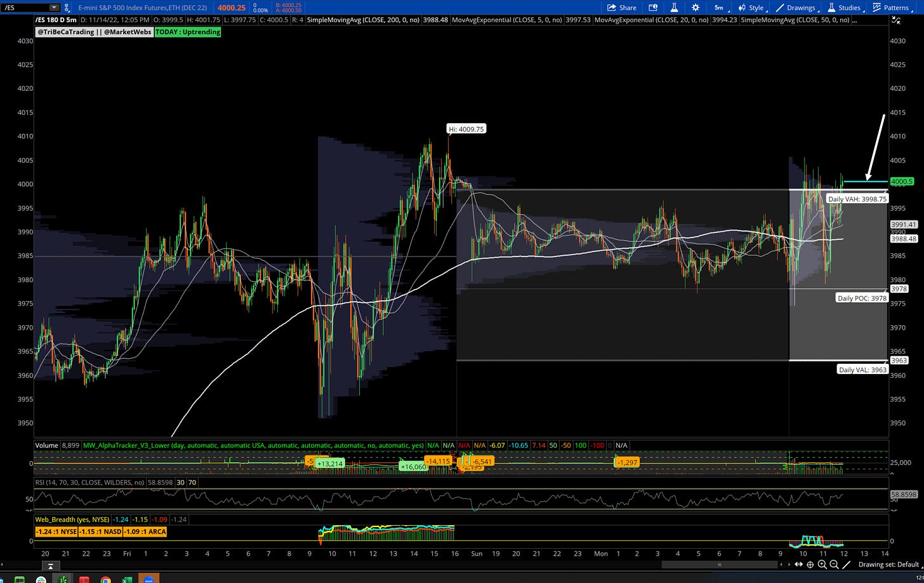Click the /ES 180 D 5m chart label

point(56,20)
